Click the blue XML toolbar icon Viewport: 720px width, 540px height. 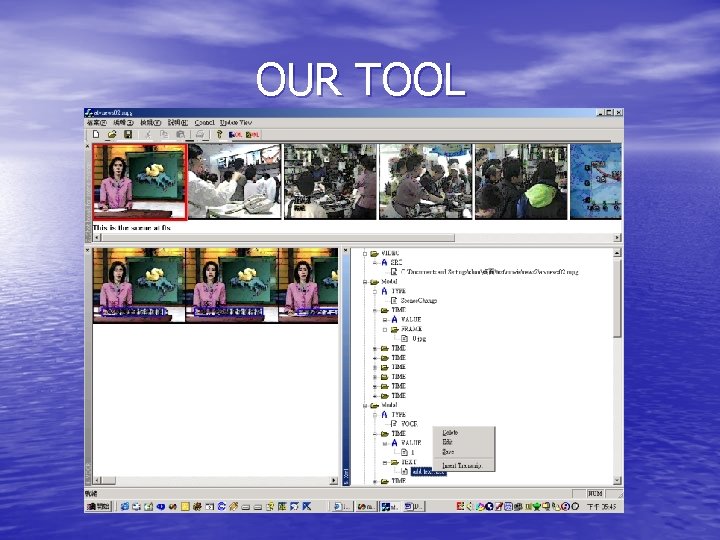(x=235, y=135)
